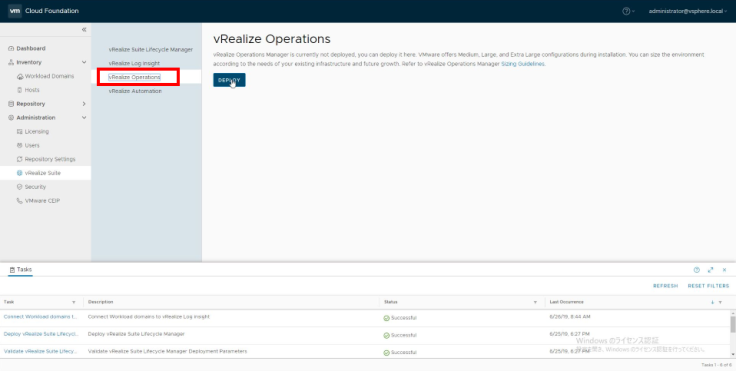Open the help question mark menu in header

point(628,11)
